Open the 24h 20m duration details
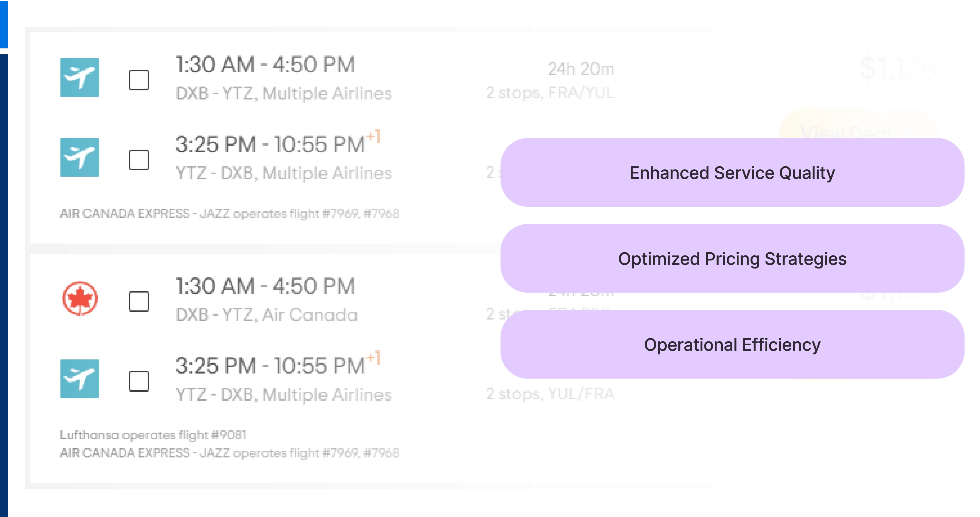This screenshot has height=517, width=980. tap(581, 69)
